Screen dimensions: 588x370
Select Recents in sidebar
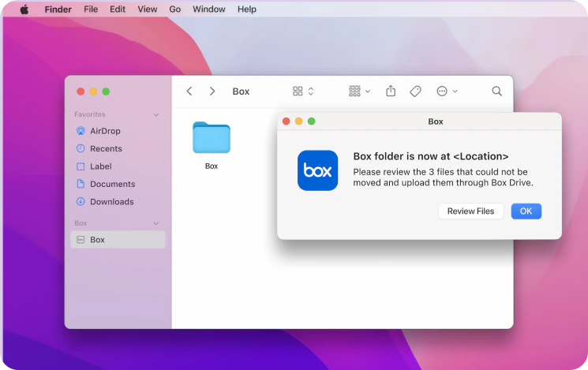click(118, 148)
